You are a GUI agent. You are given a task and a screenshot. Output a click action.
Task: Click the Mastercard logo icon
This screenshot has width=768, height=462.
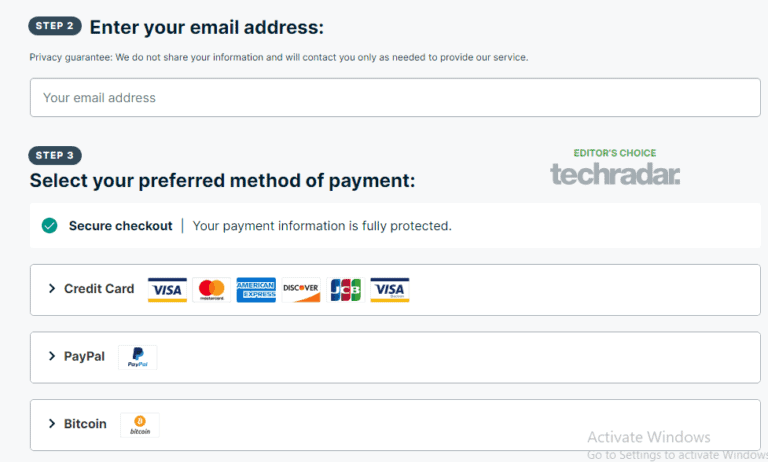coord(212,290)
